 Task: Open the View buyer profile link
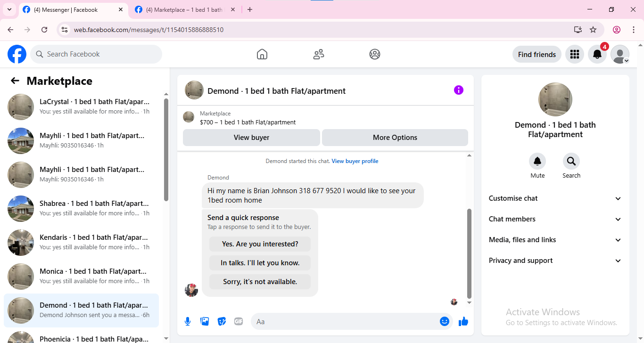point(355,161)
